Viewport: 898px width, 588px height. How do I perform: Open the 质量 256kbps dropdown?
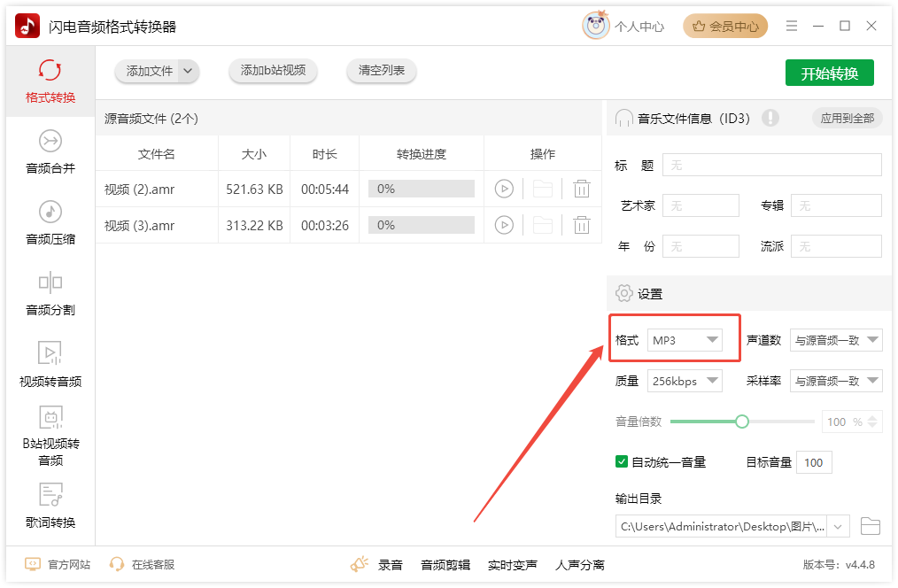pyautogui.click(x=685, y=381)
